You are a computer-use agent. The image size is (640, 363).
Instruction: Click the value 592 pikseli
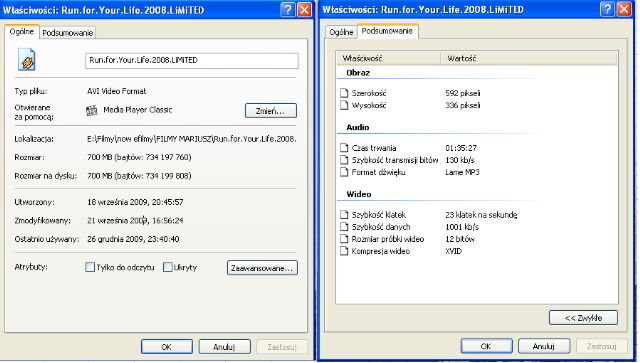(462, 93)
